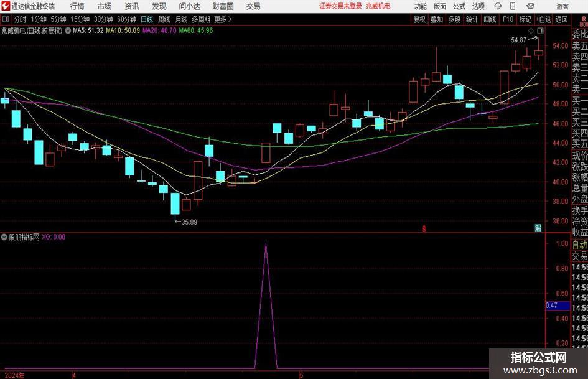
Task: Switch to the 月线 monthly tab
Action: (x=182, y=19)
